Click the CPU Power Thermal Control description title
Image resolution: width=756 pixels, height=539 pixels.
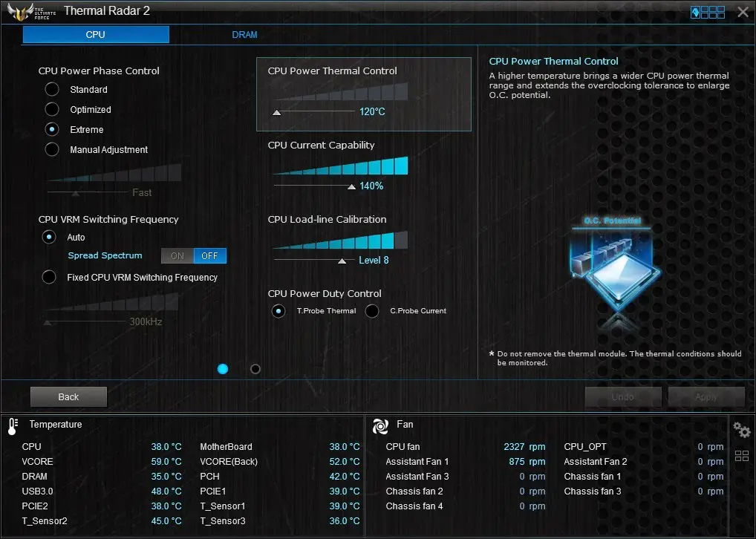[x=553, y=61]
